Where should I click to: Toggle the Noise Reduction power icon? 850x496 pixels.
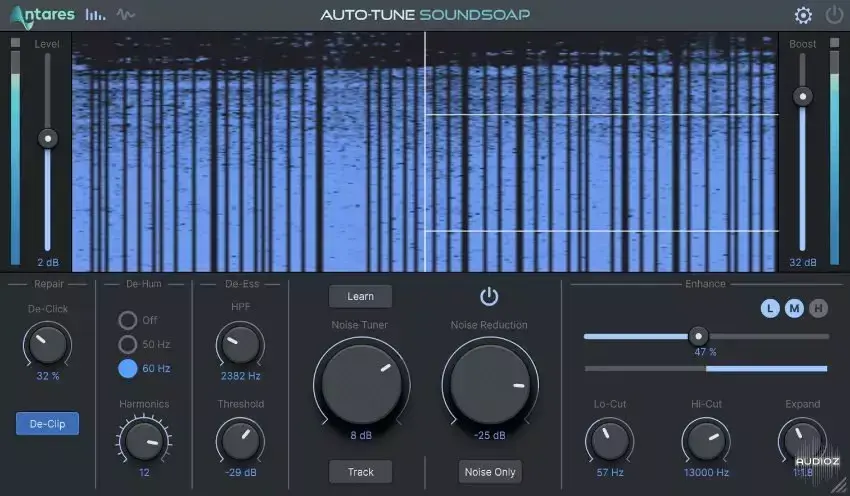tap(489, 297)
